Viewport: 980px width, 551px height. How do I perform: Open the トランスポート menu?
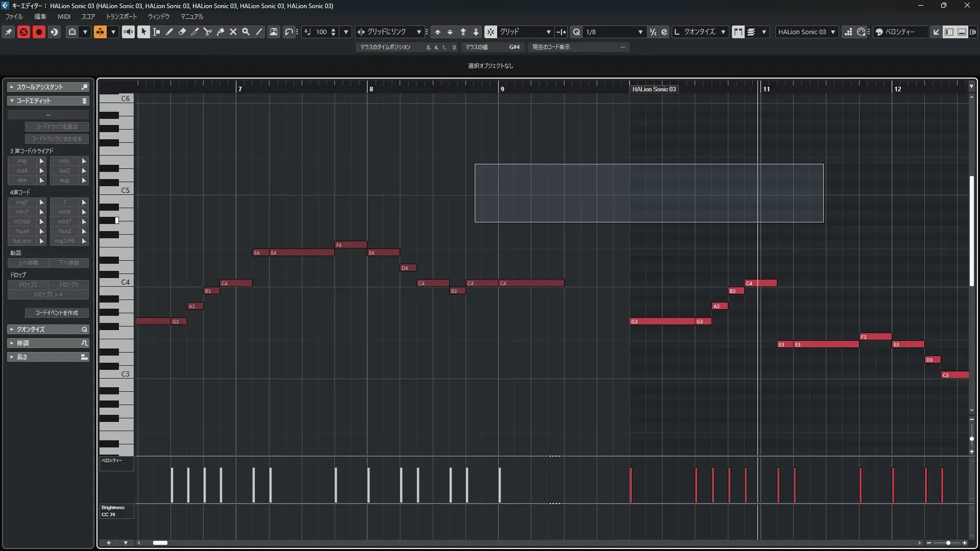coord(121,16)
